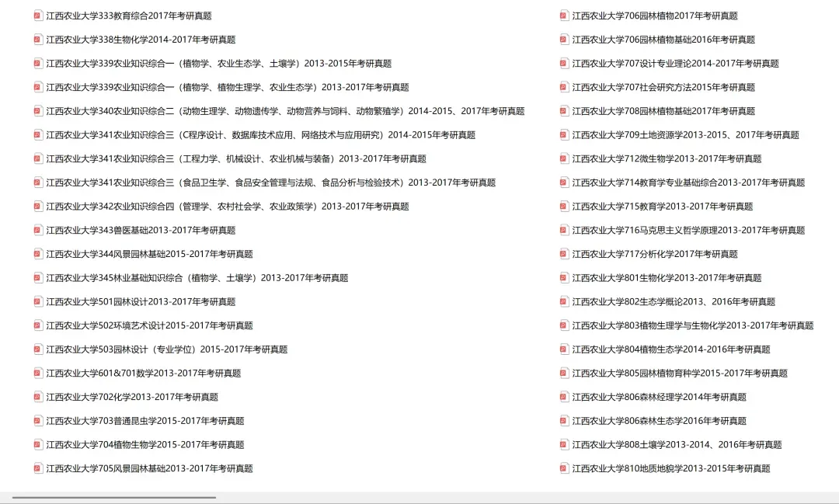839x504 pixels.
Task: Open 601&701数学2013-2017年考研真题
Action: 144,373
